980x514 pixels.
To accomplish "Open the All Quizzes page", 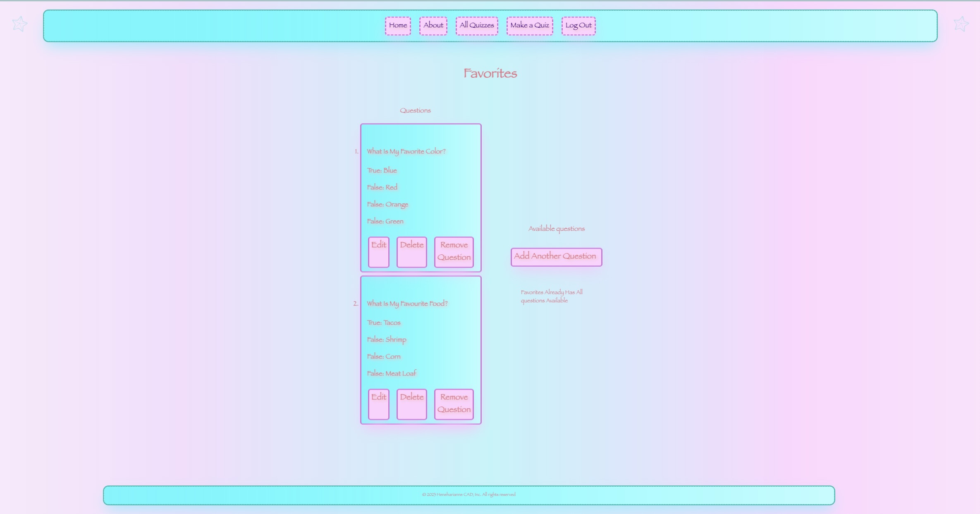I will 476,25.
